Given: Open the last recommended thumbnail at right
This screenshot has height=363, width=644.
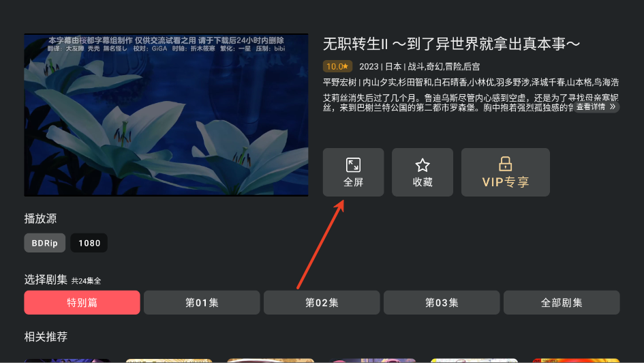Looking at the screenshot, I should [576, 360].
